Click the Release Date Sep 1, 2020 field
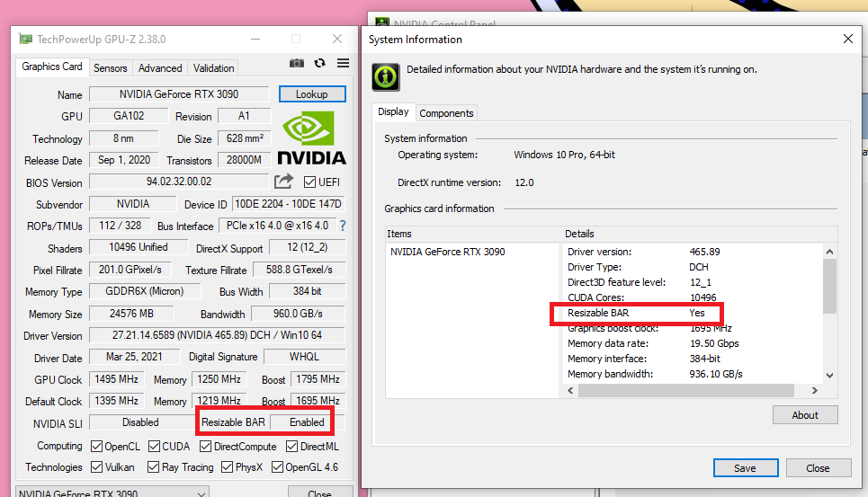Screen dimensions: 868x497 click(124, 160)
